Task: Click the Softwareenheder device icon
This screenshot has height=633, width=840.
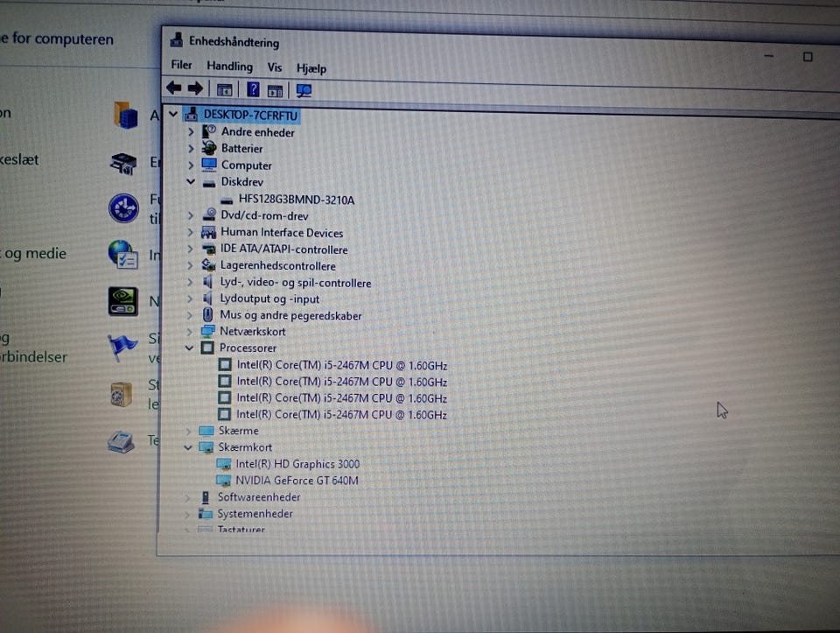Action: 205,497
